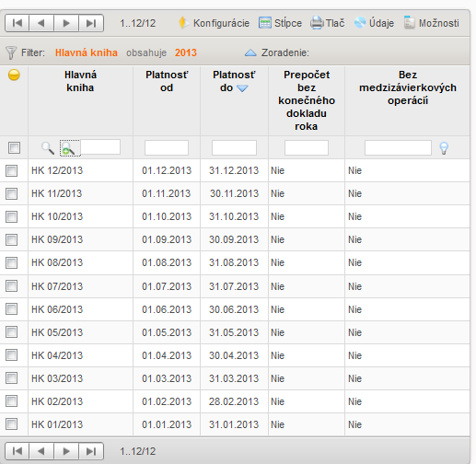Click the lightbulb hint icon
Screen dimensions: 476x464
click(x=444, y=148)
